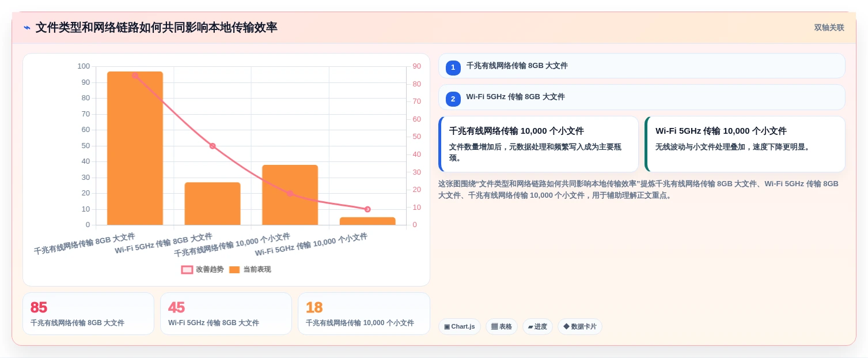The height and width of the screenshot is (358, 868).
Task: Click the shortest orange bar for Wi-Fi 小文件
Action: (367, 221)
